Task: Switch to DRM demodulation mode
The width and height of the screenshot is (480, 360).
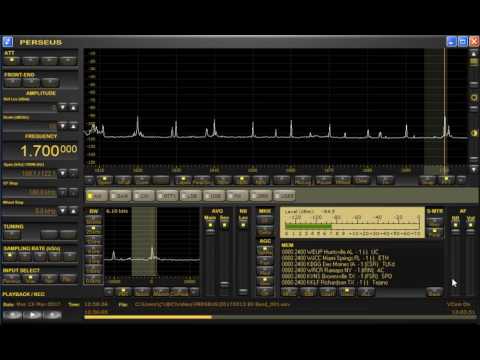Action: pos(261,196)
